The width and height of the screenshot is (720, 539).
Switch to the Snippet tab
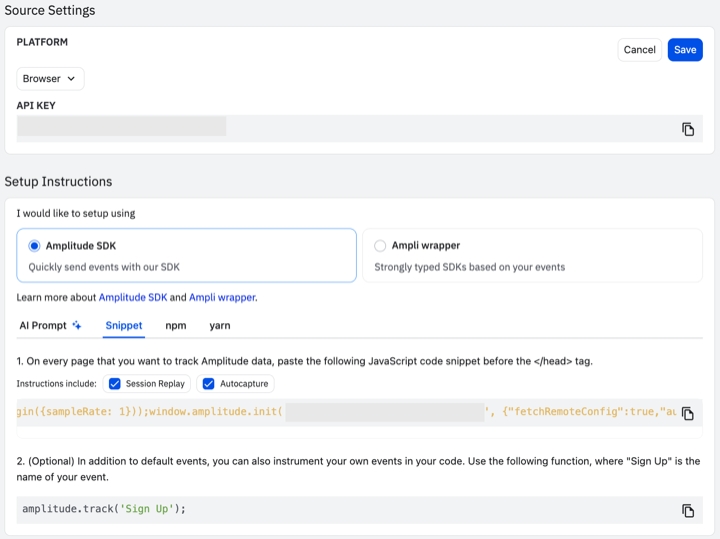tap(124, 326)
